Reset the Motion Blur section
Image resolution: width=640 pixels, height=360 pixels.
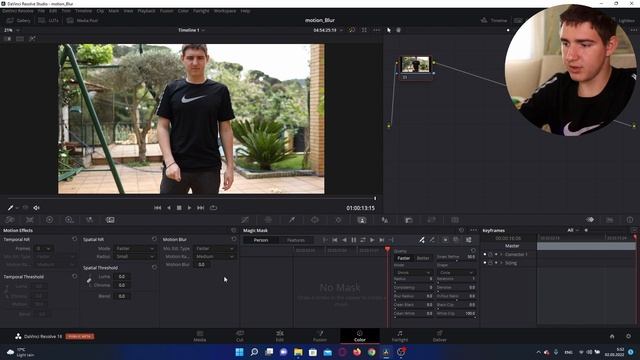(234, 239)
